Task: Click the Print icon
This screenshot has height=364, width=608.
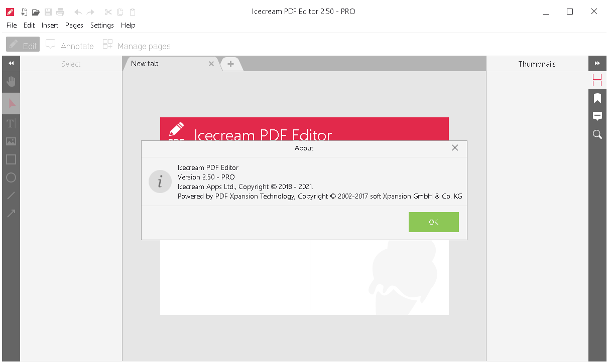Action: coord(60,12)
